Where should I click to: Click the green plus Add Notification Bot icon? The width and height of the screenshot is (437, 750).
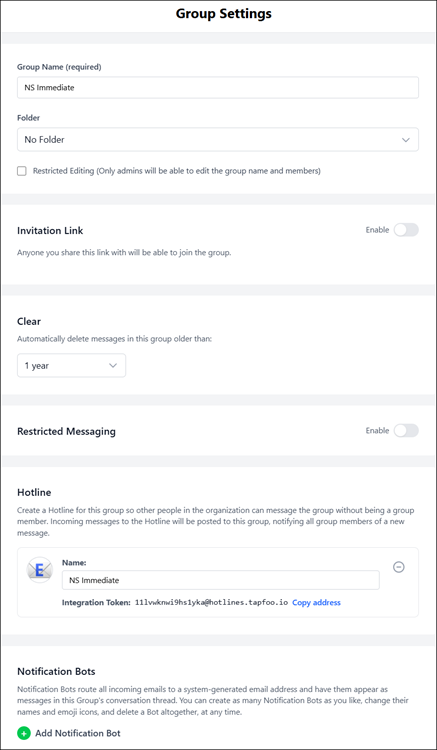tap(23, 733)
